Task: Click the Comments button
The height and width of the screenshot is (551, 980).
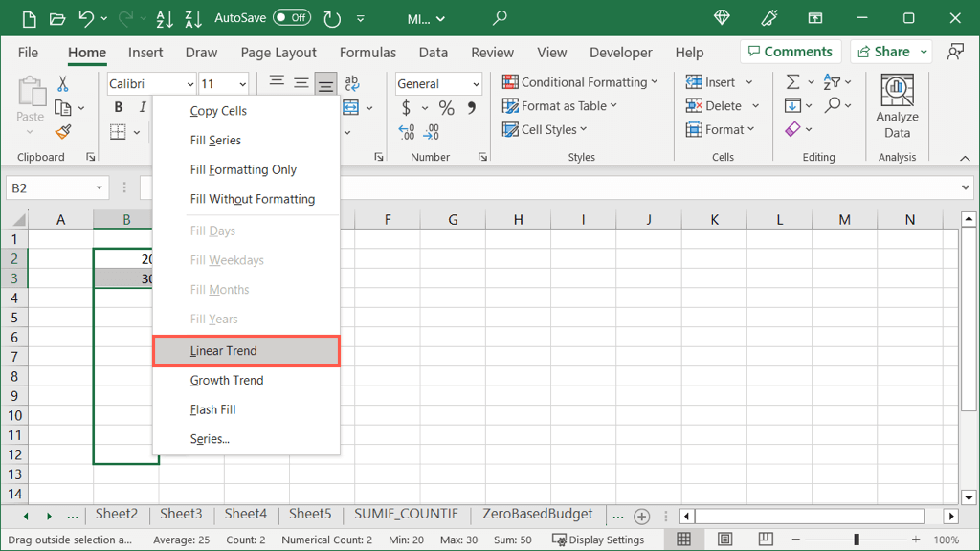Action: tap(791, 52)
